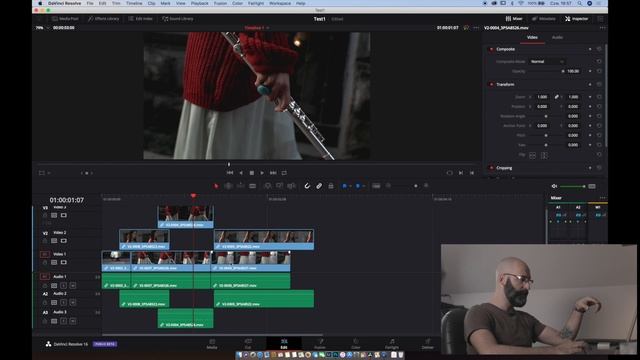Activate the Trim Edit Mode tool
This screenshot has height=360, width=640.
pos(229,186)
